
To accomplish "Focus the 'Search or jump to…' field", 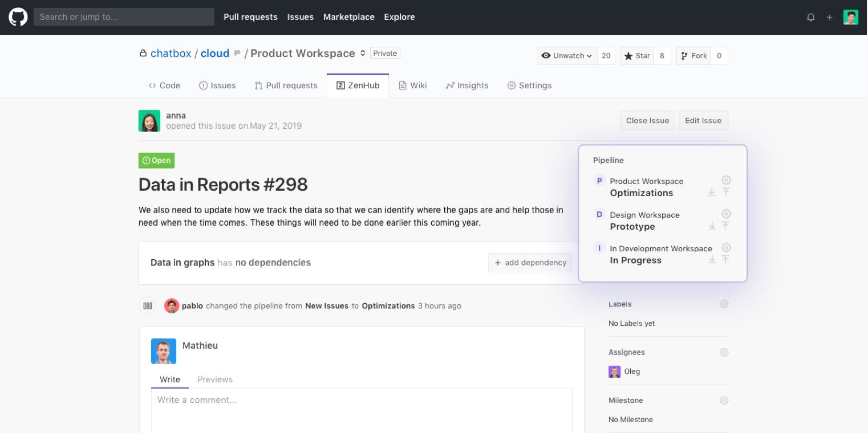I will (124, 17).
